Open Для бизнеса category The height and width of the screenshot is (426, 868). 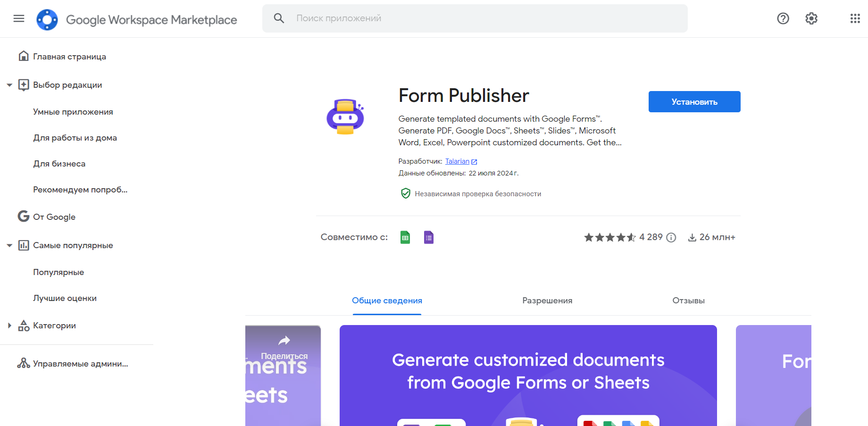(x=59, y=164)
